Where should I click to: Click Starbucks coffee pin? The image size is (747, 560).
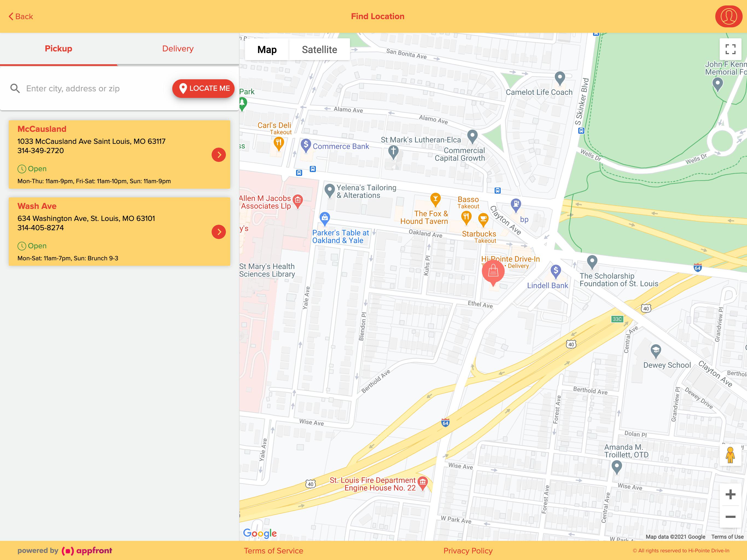(483, 220)
